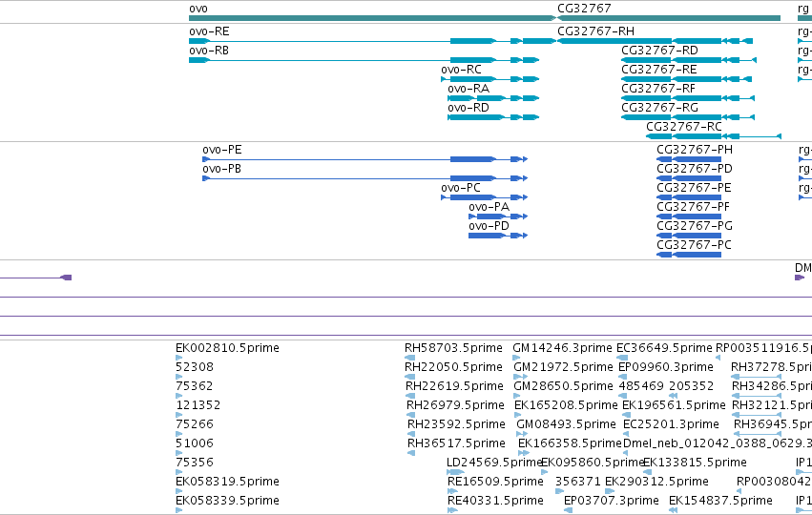
Task: Select EC36649.5prime EST
Action: click(664, 348)
